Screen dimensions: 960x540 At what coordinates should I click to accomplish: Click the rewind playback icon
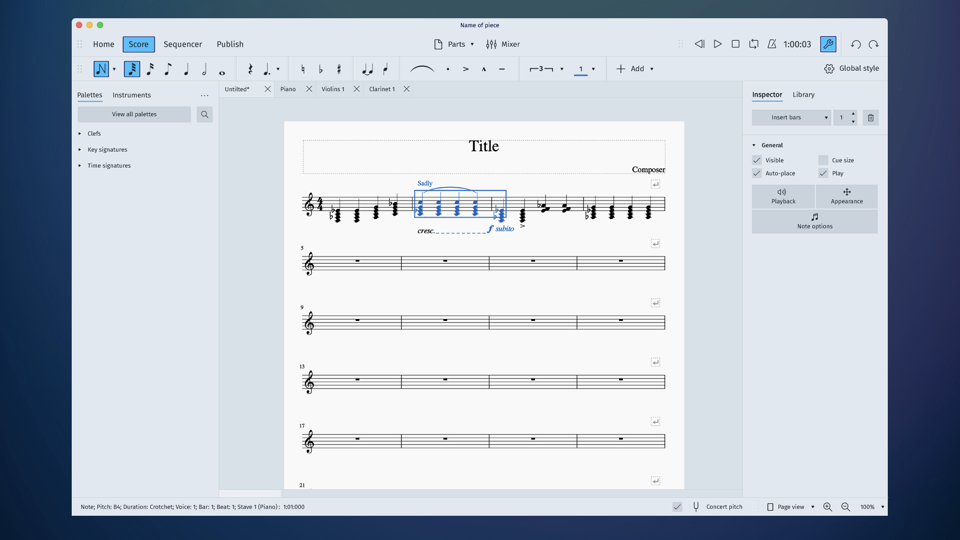coord(699,44)
